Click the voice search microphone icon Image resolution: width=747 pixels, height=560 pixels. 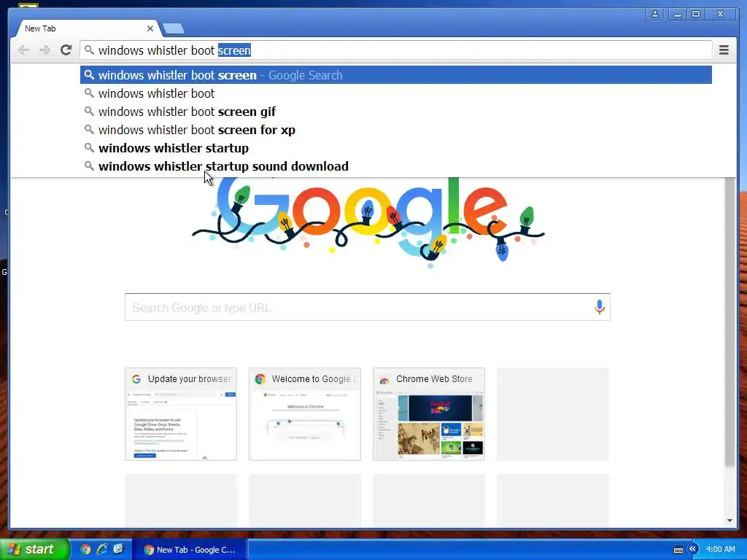tap(600, 307)
